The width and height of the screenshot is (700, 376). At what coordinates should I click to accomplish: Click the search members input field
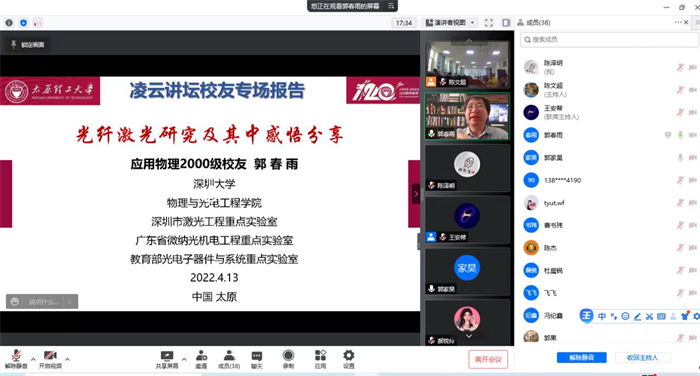(609, 40)
